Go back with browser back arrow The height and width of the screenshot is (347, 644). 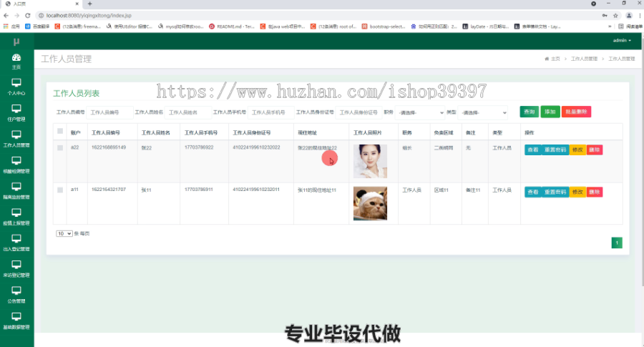(x=6, y=16)
